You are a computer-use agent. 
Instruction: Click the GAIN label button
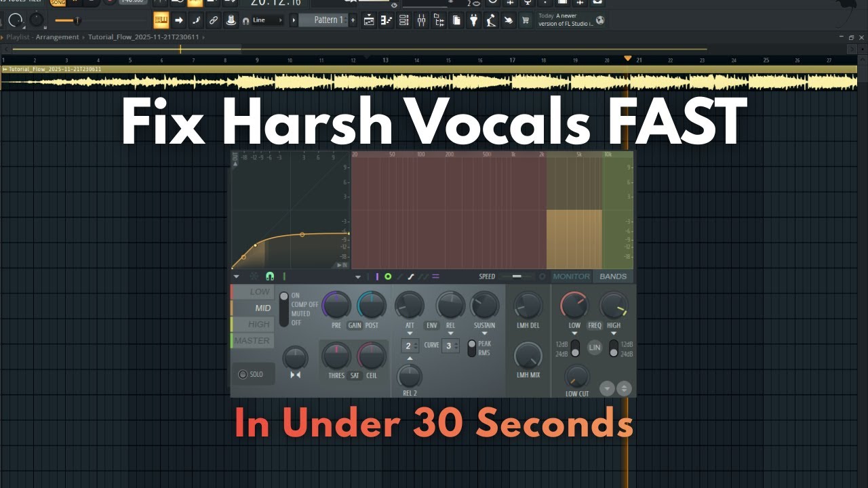click(355, 325)
